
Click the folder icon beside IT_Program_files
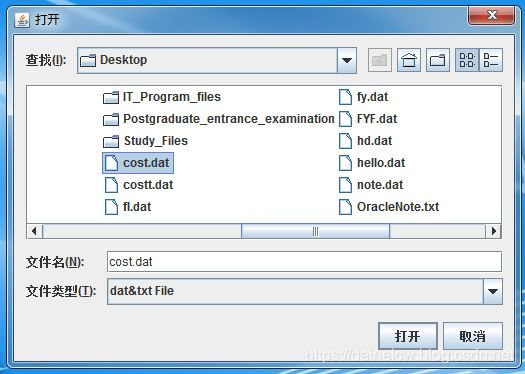(x=111, y=97)
